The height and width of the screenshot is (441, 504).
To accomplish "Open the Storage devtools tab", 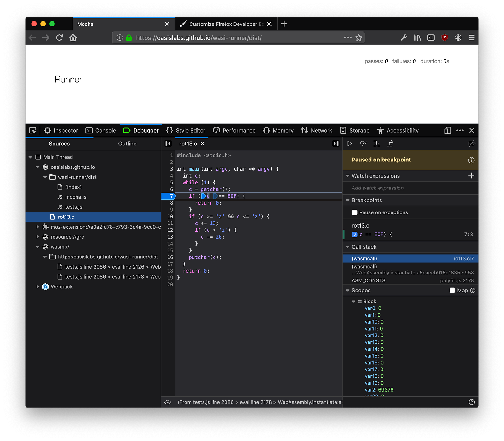I will pos(355,130).
